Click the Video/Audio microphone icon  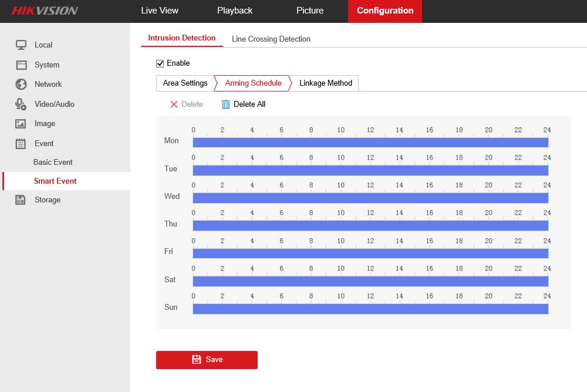(x=21, y=104)
